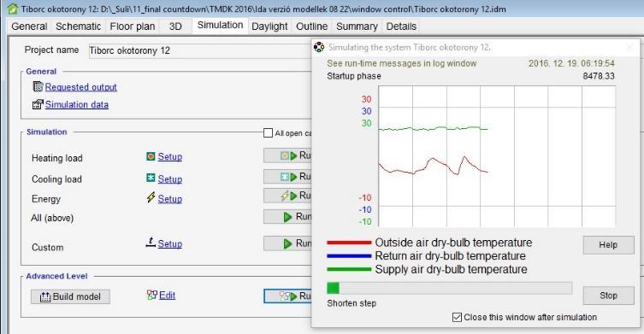Select the Simulation tab
This screenshot has width=644, height=334.
pyautogui.click(x=220, y=26)
